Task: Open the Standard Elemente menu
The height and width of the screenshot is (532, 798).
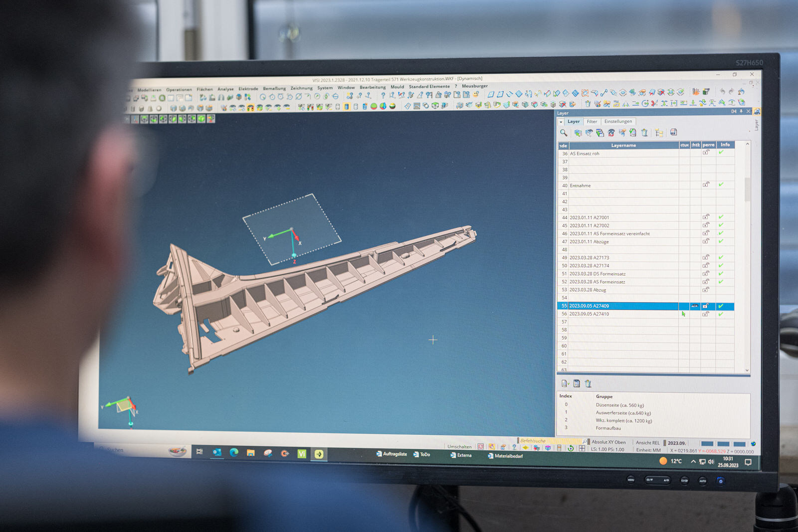Action: tap(429, 86)
